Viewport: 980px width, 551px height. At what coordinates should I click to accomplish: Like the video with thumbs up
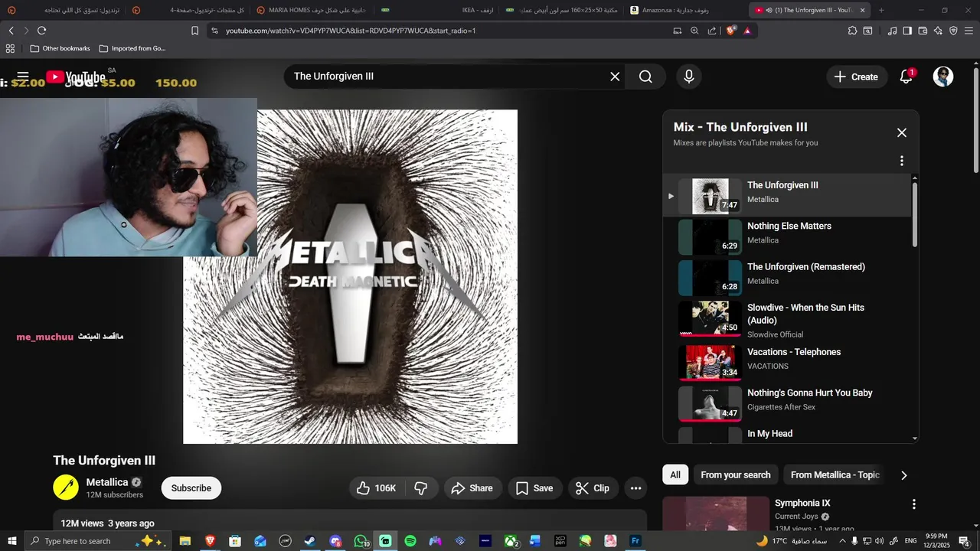[x=377, y=488]
